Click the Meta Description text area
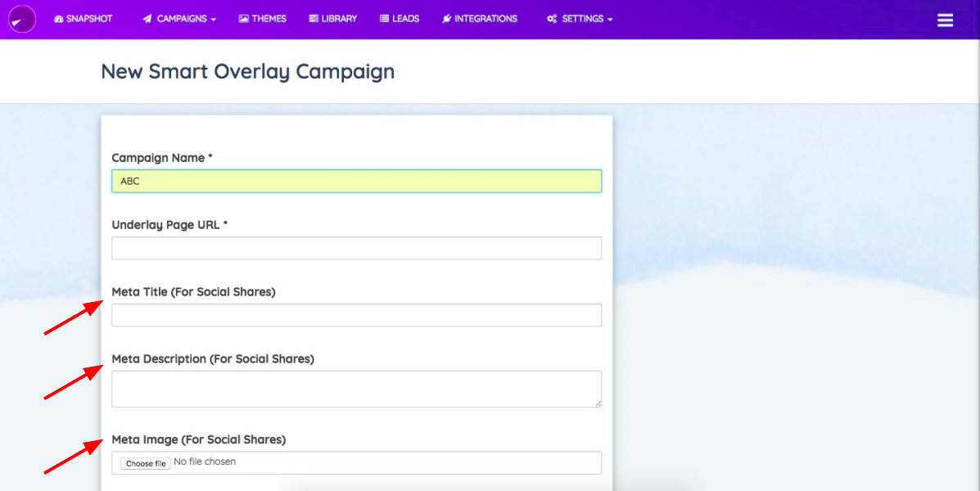 click(x=357, y=389)
